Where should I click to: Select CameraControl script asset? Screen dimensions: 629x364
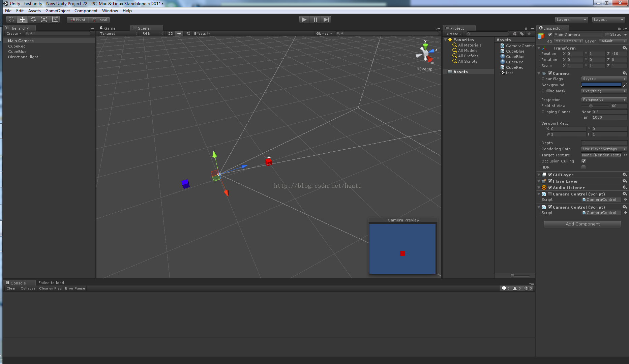[x=517, y=46]
